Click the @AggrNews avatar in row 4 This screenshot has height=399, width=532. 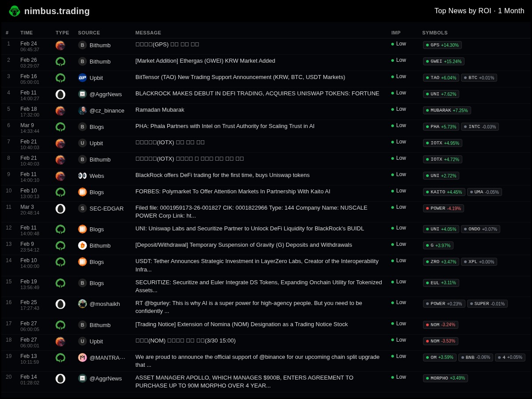click(82, 94)
